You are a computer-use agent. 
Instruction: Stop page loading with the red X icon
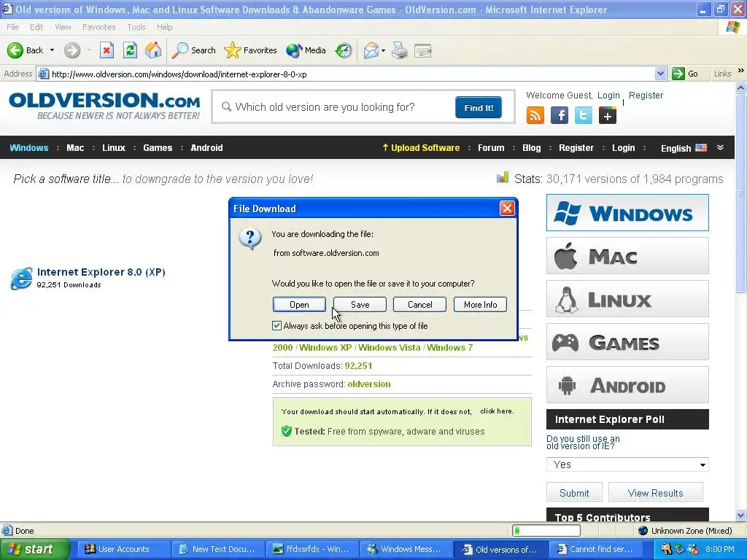pos(107,50)
